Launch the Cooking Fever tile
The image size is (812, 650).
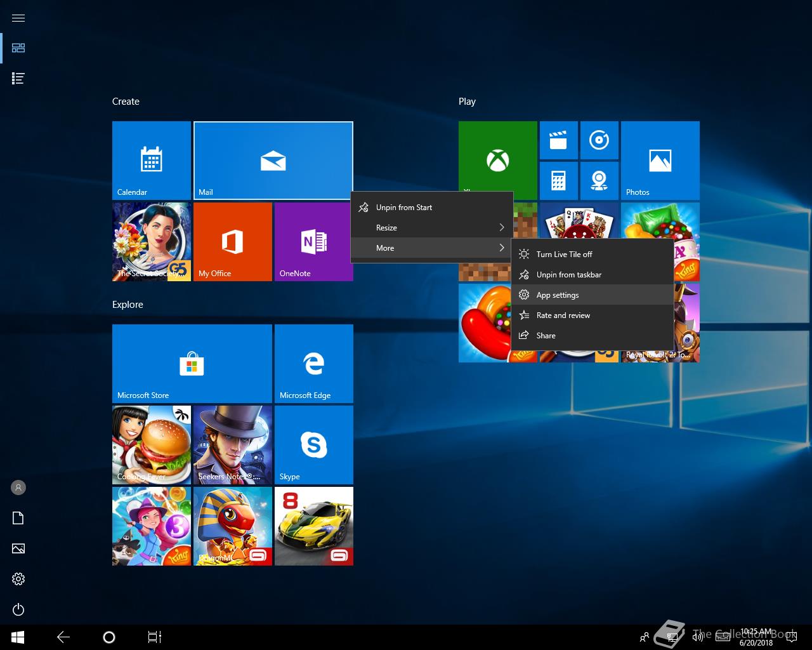152,445
